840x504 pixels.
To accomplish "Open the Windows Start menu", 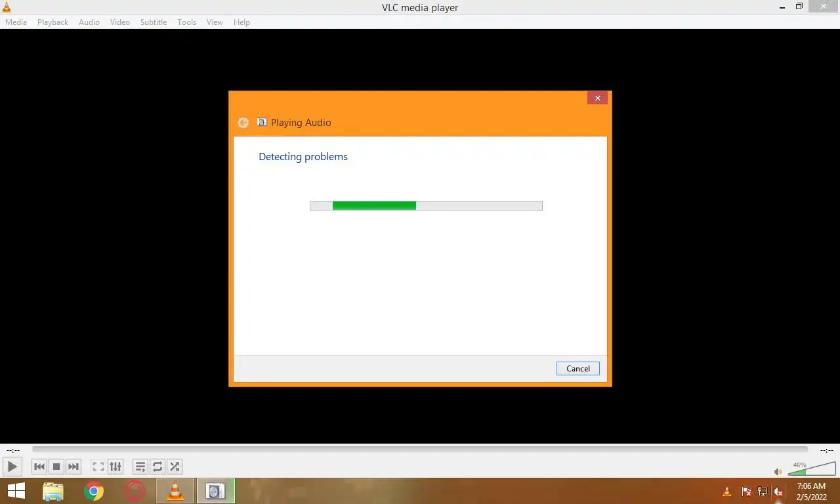I will (x=16, y=491).
